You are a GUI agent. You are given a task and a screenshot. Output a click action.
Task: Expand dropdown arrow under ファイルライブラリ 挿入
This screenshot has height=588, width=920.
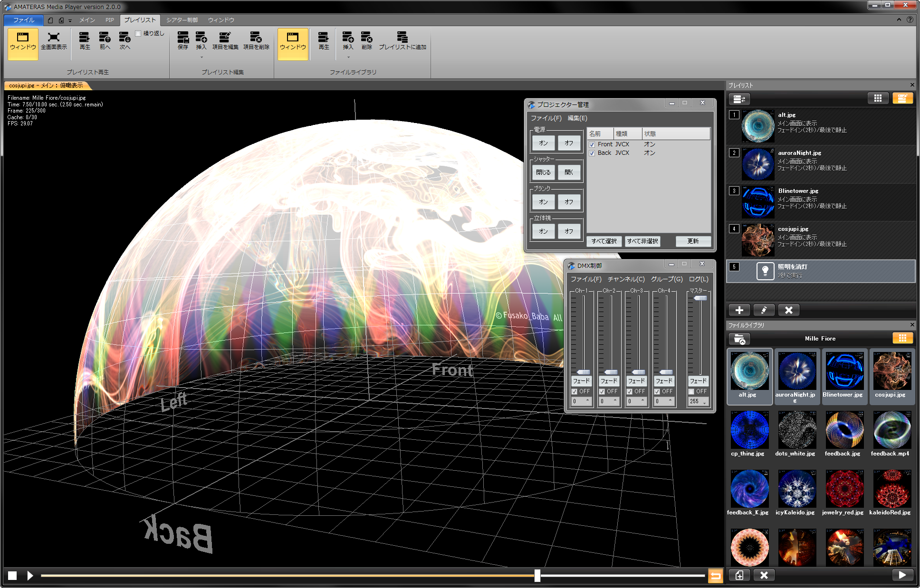tap(348, 57)
